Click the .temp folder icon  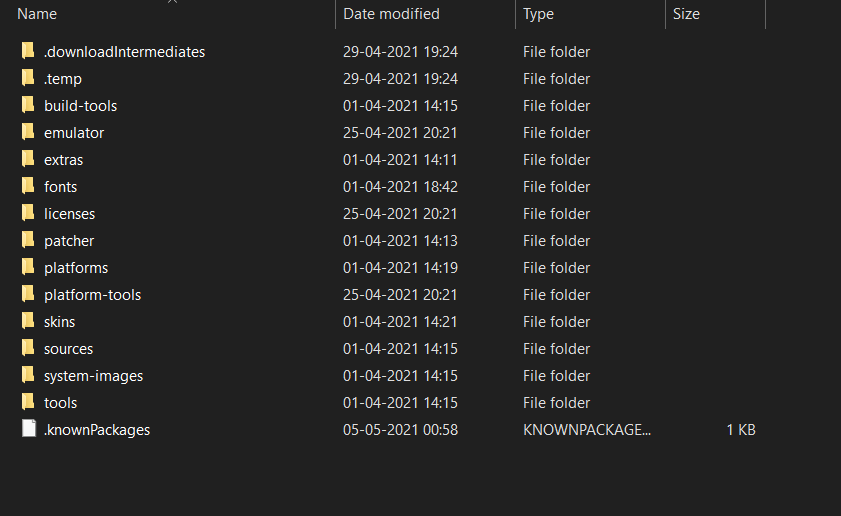point(28,78)
